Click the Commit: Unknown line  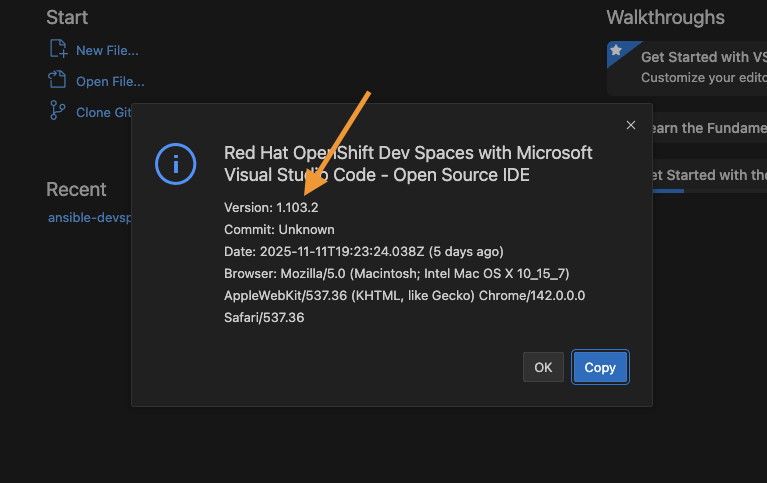pyautogui.click(x=279, y=229)
